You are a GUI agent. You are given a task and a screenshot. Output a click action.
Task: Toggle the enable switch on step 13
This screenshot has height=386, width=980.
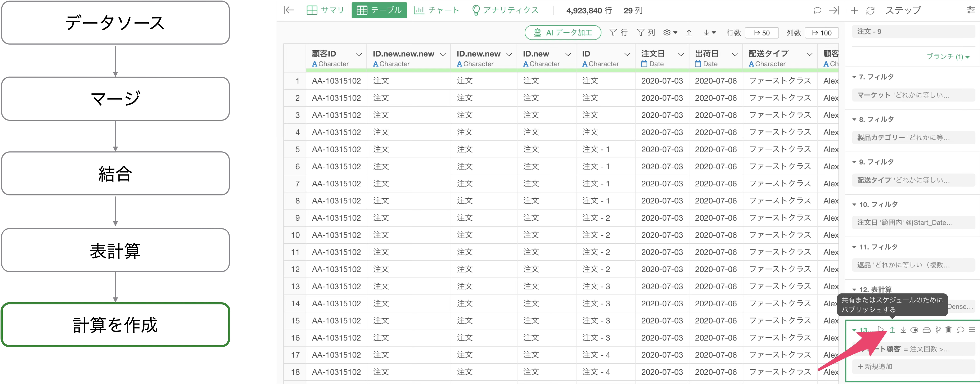click(914, 330)
